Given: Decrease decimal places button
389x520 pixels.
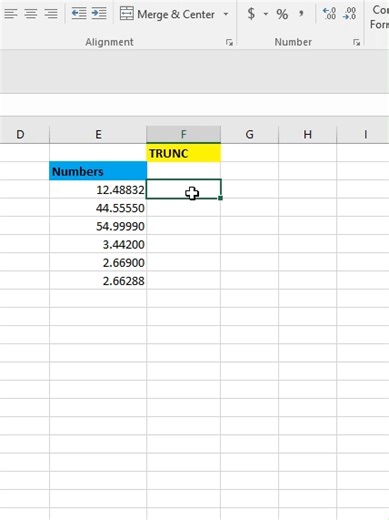Looking at the screenshot, I should pyautogui.click(x=349, y=14).
